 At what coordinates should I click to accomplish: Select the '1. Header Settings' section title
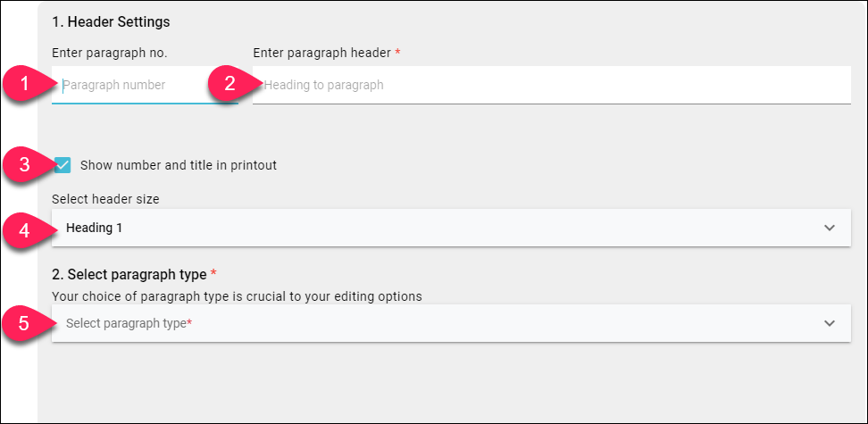tap(111, 22)
